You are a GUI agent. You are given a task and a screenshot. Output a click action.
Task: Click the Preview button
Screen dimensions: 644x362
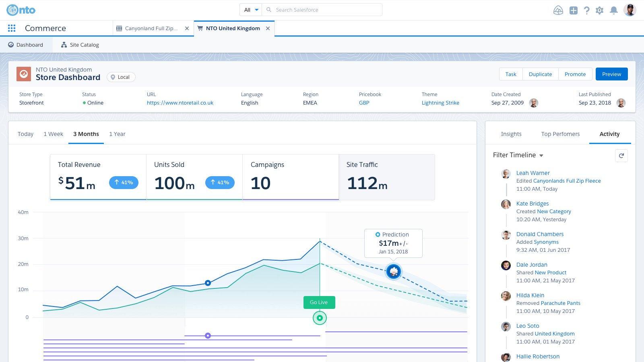611,74
